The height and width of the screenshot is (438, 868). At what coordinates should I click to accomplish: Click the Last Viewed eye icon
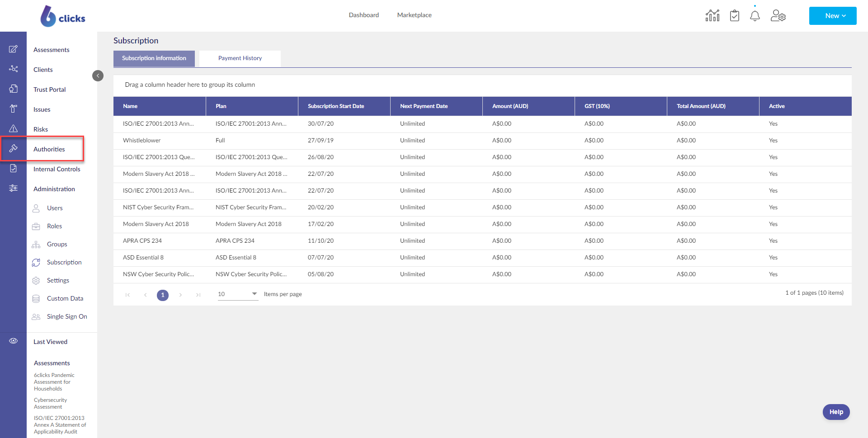pyautogui.click(x=14, y=341)
